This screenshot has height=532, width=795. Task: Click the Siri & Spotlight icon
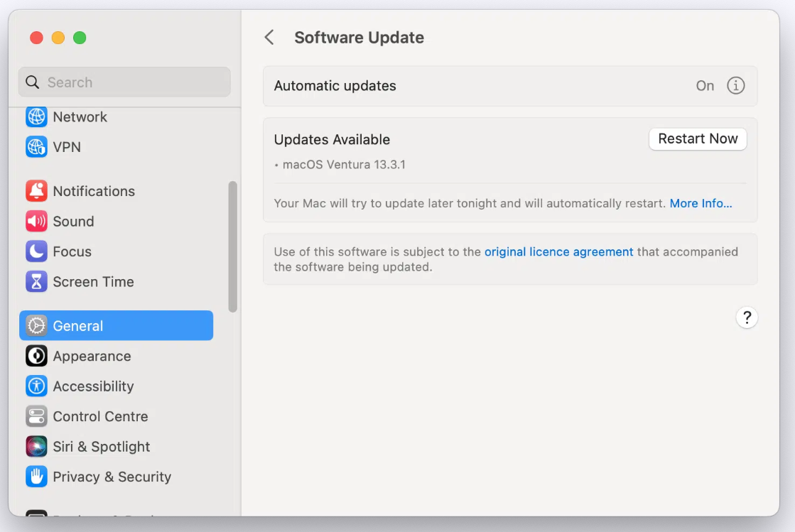point(36,447)
